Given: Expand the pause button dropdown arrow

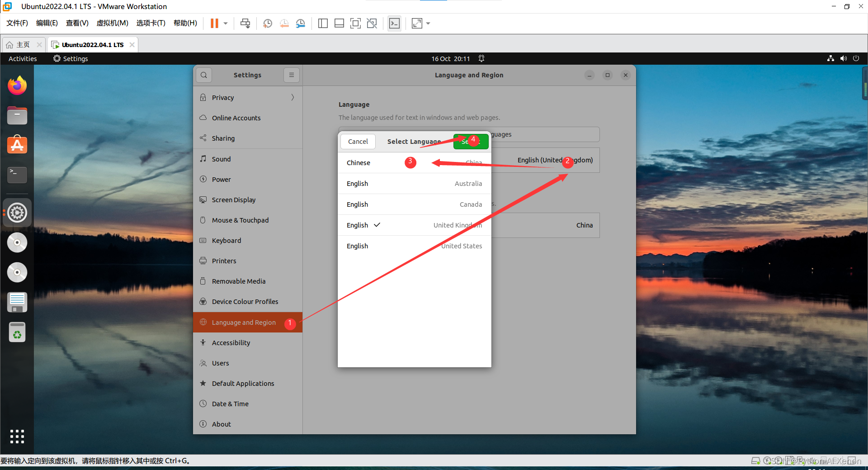Looking at the screenshot, I should [226, 23].
